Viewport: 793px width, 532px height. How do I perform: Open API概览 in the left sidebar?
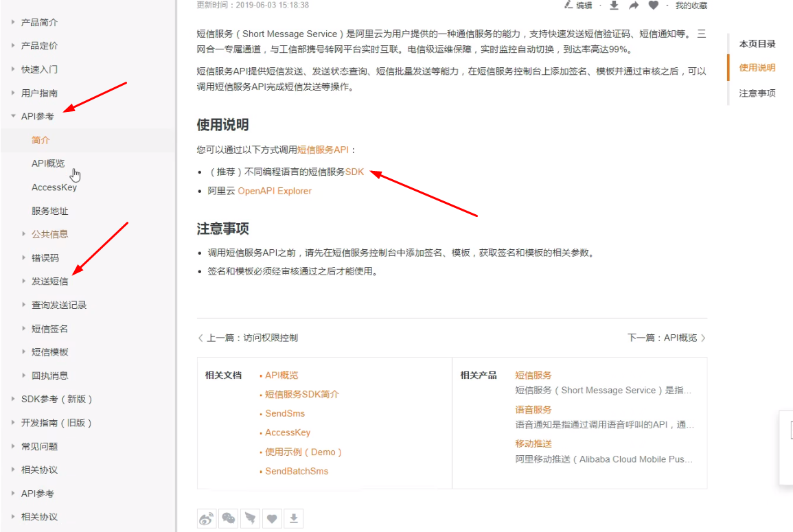pyautogui.click(x=48, y=163)
